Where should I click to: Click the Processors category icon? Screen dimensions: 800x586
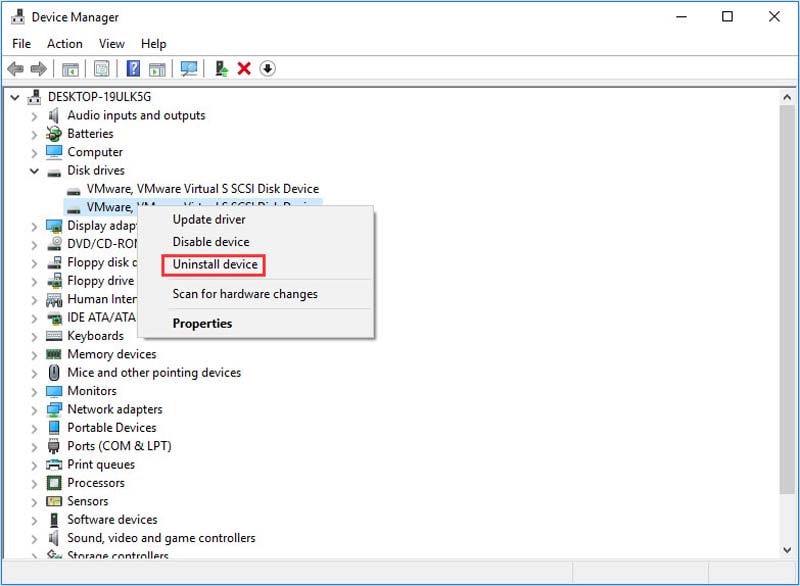tap(54, 483)
